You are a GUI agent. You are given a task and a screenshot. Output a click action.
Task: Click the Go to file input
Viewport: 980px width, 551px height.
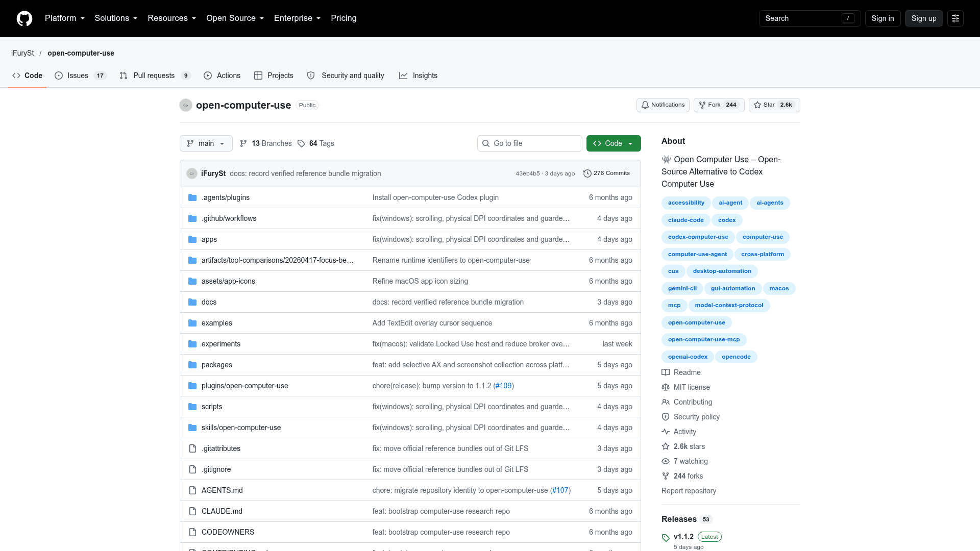point(530,143)
